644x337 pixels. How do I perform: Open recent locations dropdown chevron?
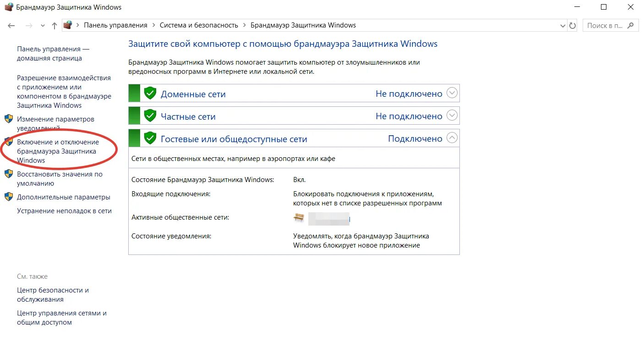coord(43,26)
